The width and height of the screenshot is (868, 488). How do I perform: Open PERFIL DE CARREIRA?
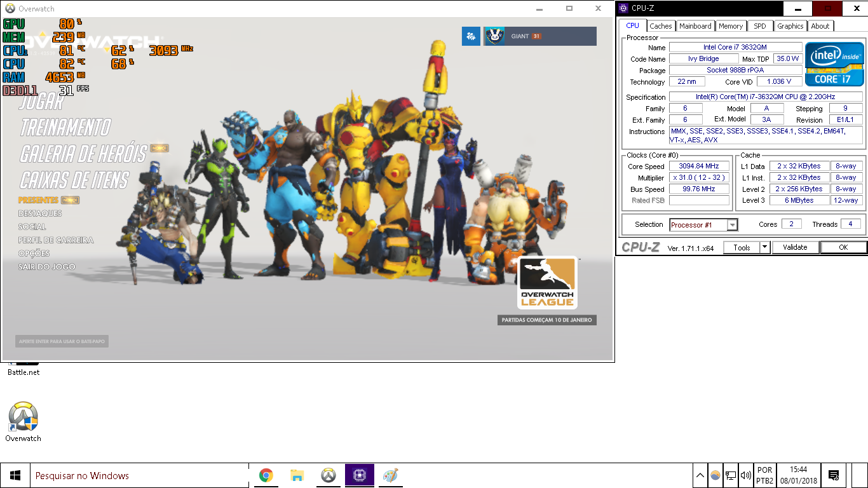(56, 240)
